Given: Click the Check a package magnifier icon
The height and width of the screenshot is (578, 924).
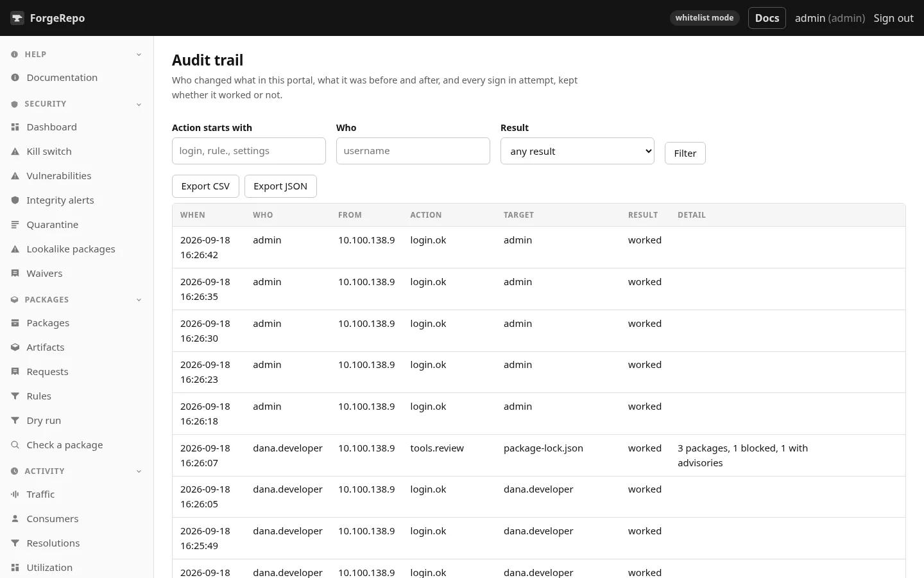Looking at the screenshot, I should click(15, 445).
